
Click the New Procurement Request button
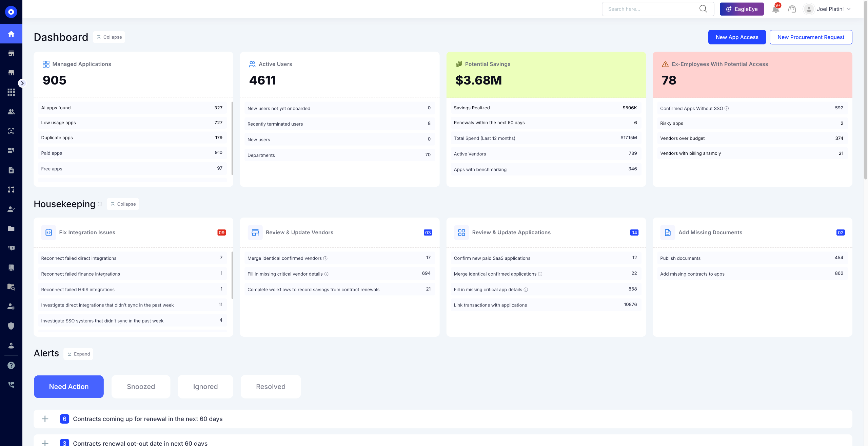(x=811, y=37)
